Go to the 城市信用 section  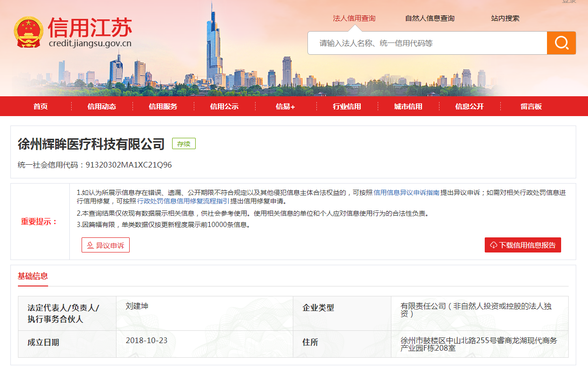tap(408, 107)
